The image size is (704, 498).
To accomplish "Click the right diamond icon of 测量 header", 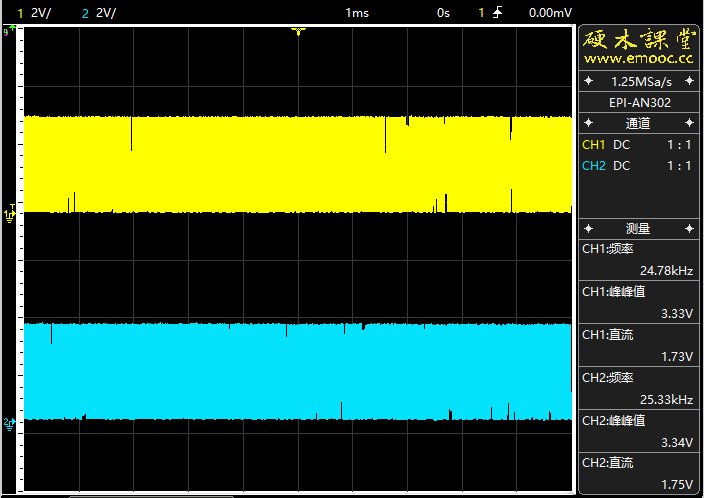I will tap(689, 228).
